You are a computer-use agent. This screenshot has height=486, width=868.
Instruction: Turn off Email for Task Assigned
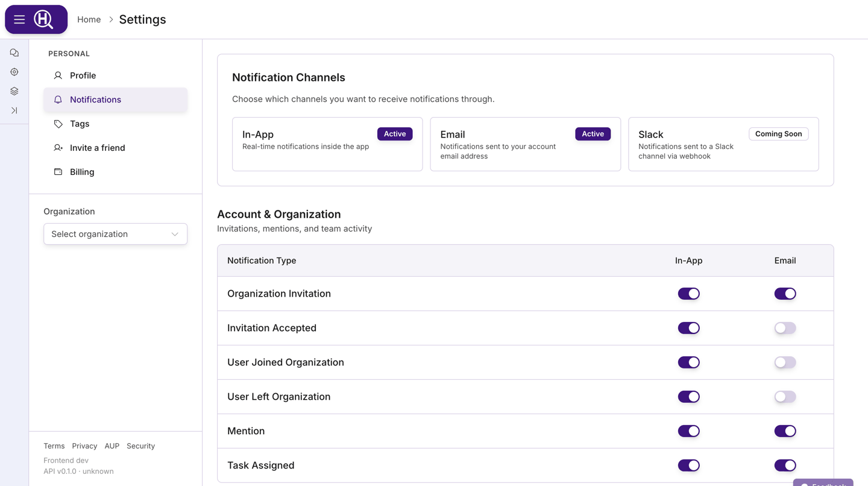pyautogui.click(x=785, y=465)
